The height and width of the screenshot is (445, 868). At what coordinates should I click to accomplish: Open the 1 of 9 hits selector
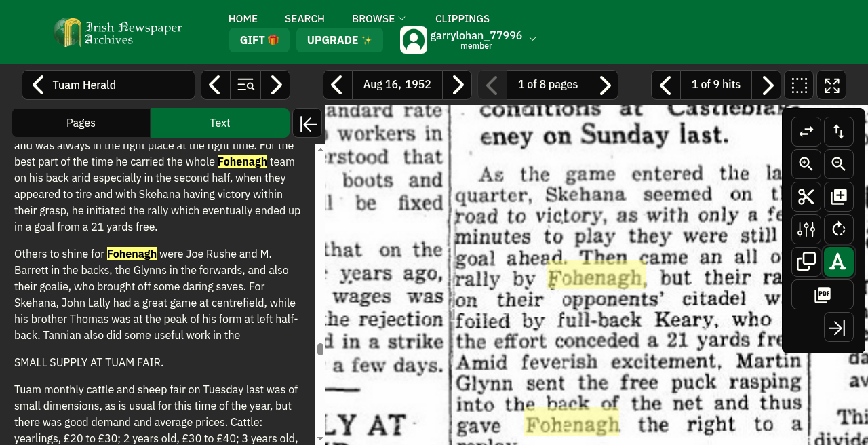[x=716, y=85]
